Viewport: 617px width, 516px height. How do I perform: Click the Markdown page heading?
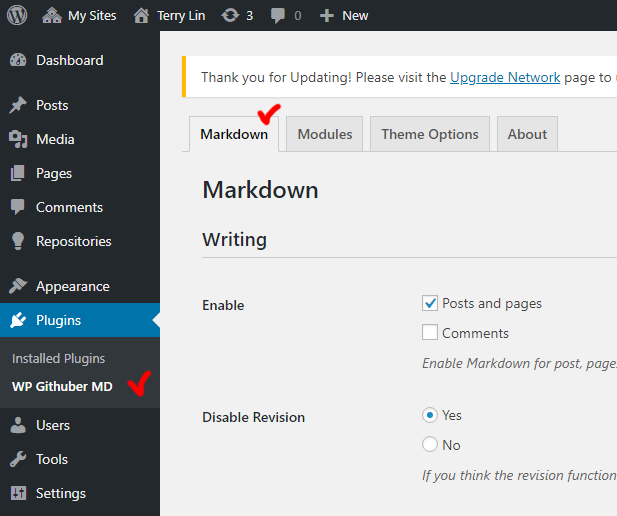[260, 190]
